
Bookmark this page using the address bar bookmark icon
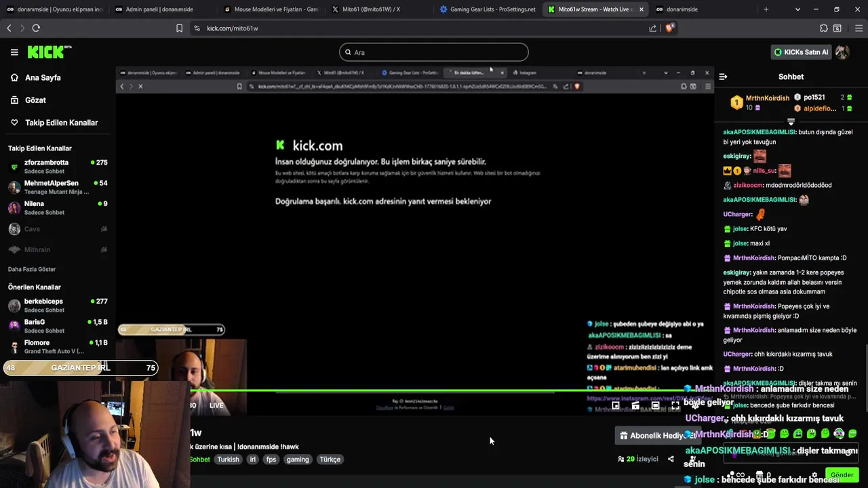[x=179, y=28]
